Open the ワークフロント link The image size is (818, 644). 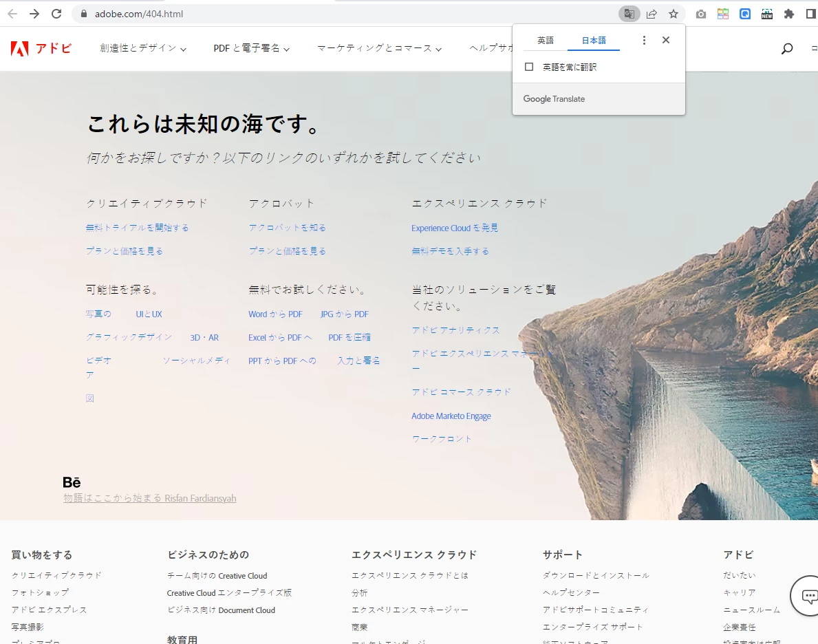(442, 439)
